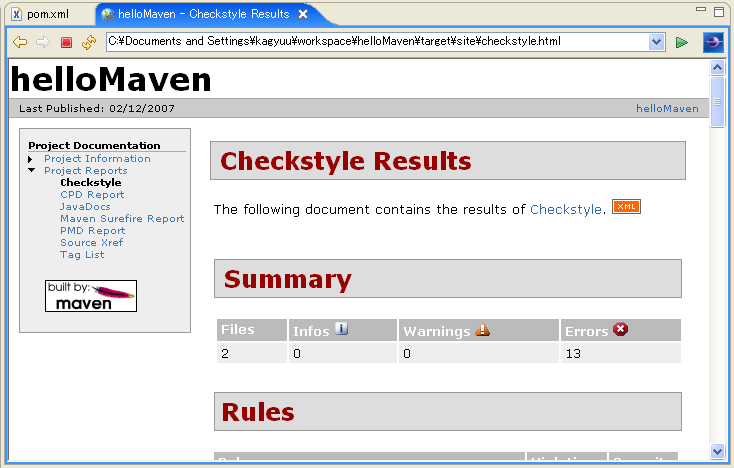Viewport: 734px width, 468px height.
Task: Click the Last Published: 02/12/2007 text
Action: coord(97,109)
